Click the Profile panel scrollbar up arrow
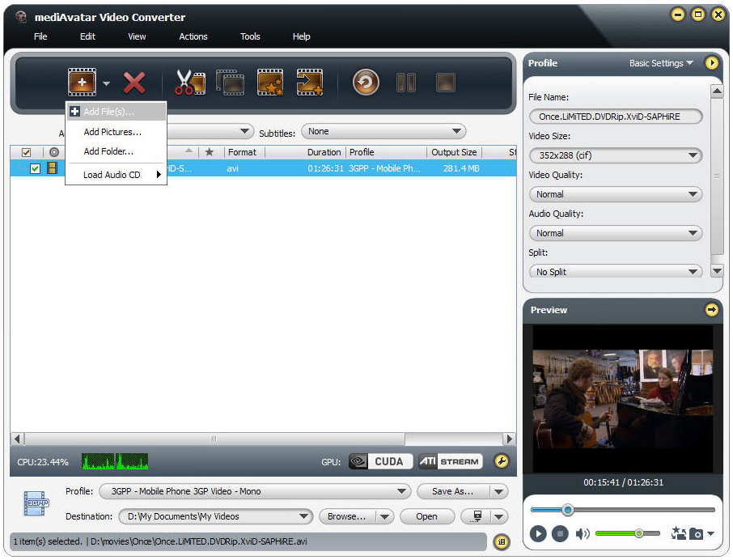 click(x=717, y=91)
